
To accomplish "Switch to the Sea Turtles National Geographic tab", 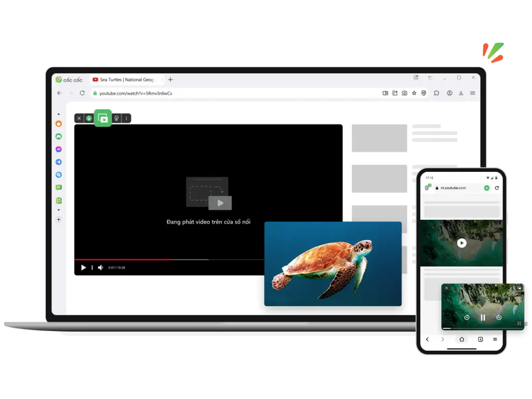I will 126,79.
